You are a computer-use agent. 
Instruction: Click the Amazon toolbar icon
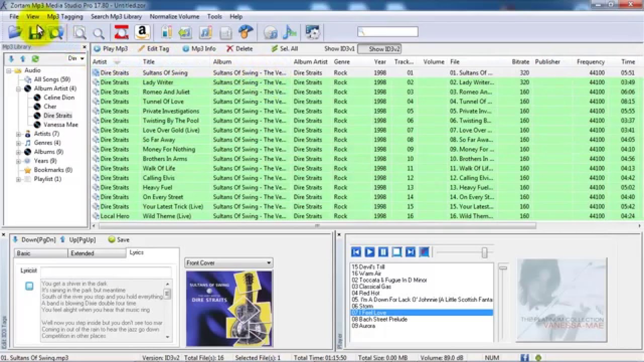142,33
